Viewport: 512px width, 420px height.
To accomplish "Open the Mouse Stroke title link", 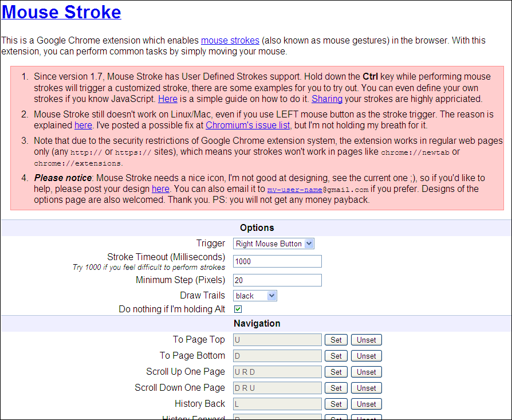I will click(x=61, y=12).
